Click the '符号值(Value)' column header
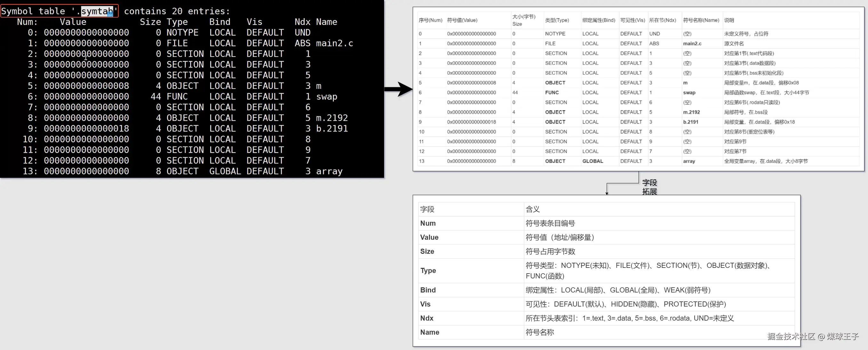 (462, 20)
